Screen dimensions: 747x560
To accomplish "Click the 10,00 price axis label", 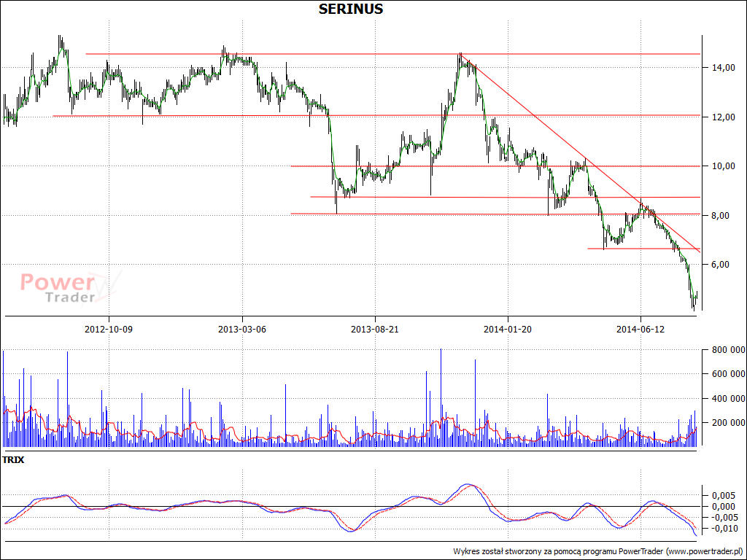I will (x=723, y=166).
